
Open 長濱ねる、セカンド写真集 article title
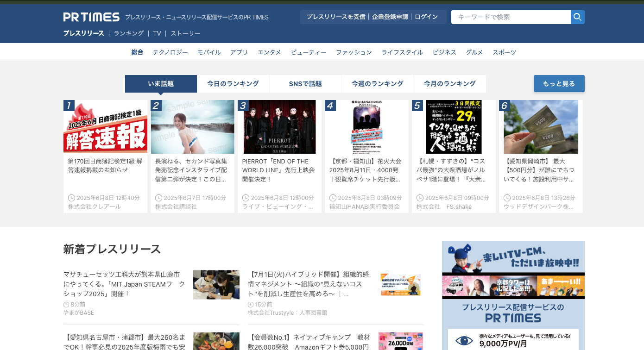[x=192, y=170]
